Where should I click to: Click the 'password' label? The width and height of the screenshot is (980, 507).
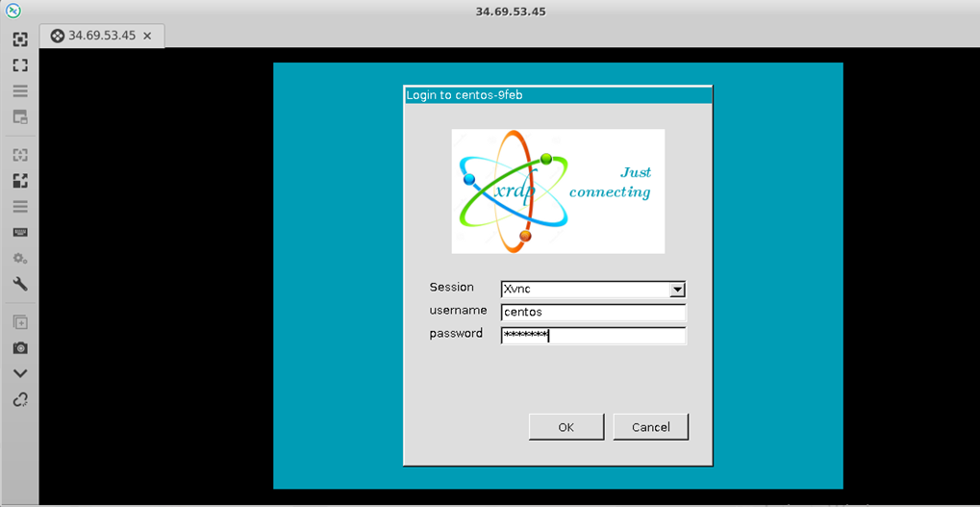point(456,333)
